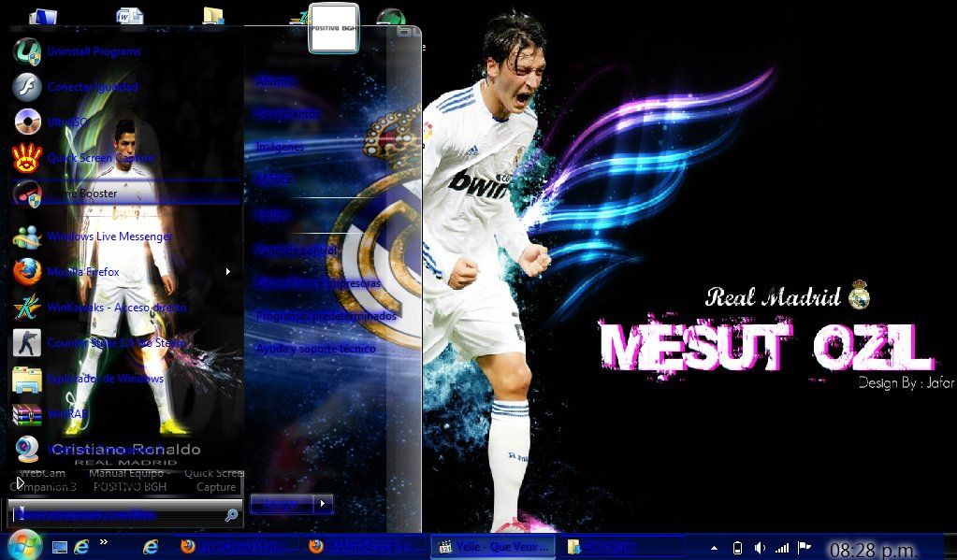Open Conectar Igualdad Flash shortcut
The height and width of the screenshot is (560, 957).
point(92,87)
